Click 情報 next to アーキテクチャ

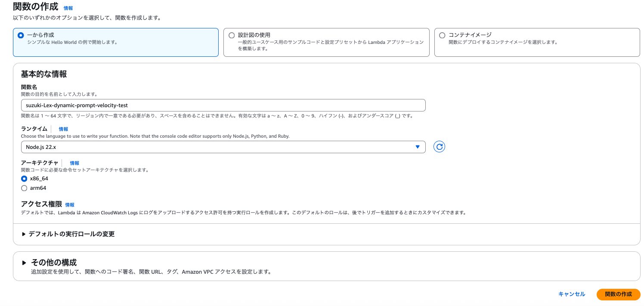[74, 163]
